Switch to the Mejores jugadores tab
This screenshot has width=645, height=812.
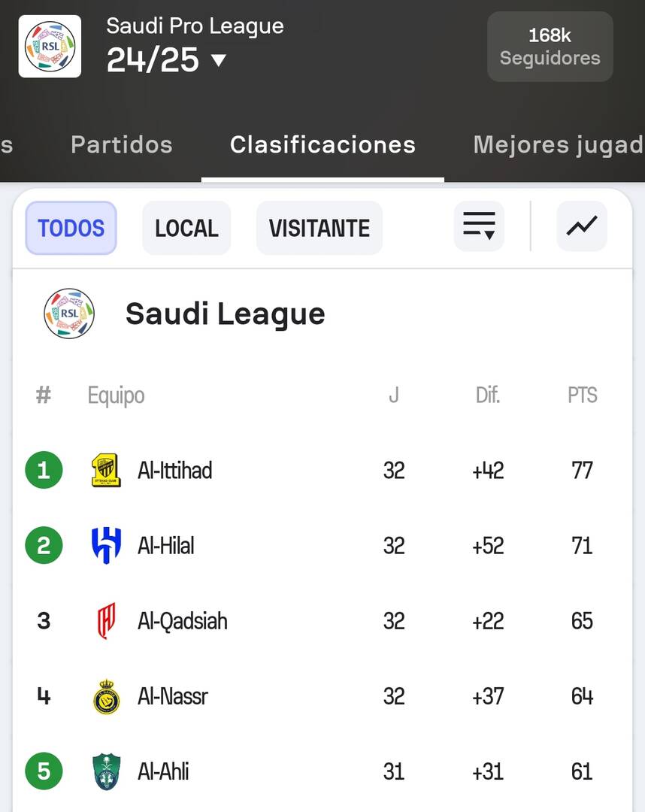point(559,144)
